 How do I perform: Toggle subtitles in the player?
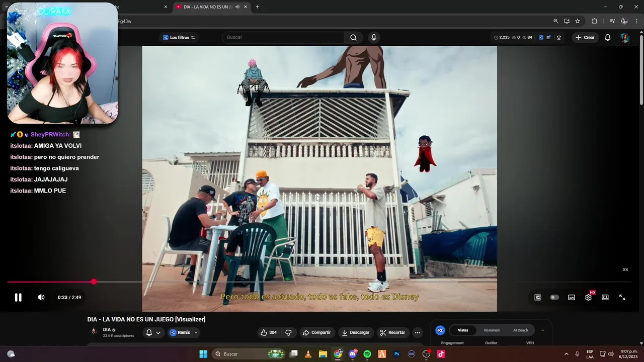click(572, 297)
